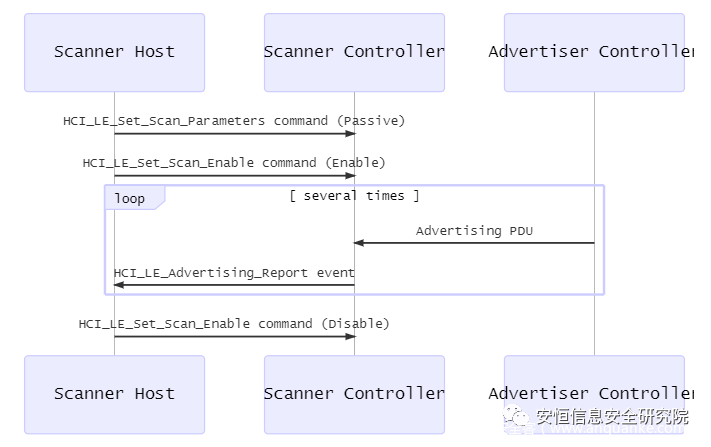This screenshot has height=447, width=711.
Task: Click the arrowhead of the Scan_Enable (Enable) arrow
Action: 350,176
